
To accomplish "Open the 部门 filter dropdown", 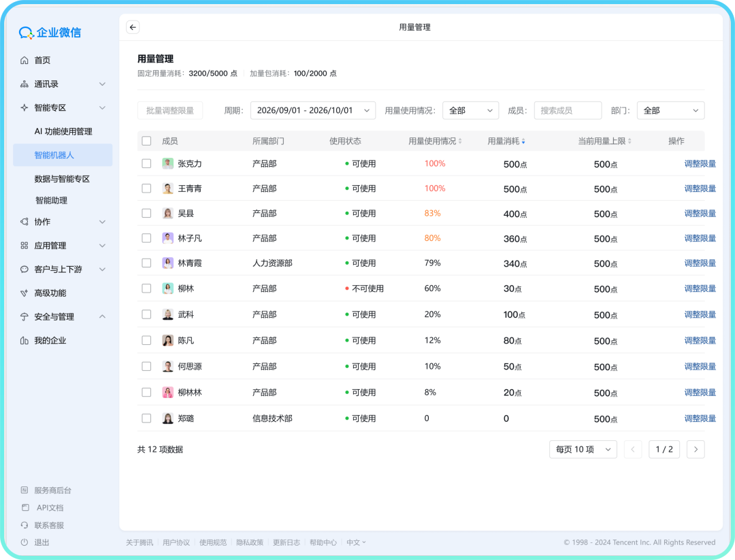I will click(x=670, y=111).
